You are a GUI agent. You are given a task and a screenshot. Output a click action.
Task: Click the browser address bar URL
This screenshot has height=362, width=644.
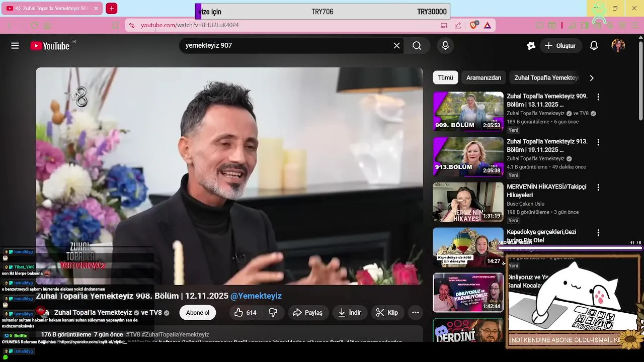point(190,25)
